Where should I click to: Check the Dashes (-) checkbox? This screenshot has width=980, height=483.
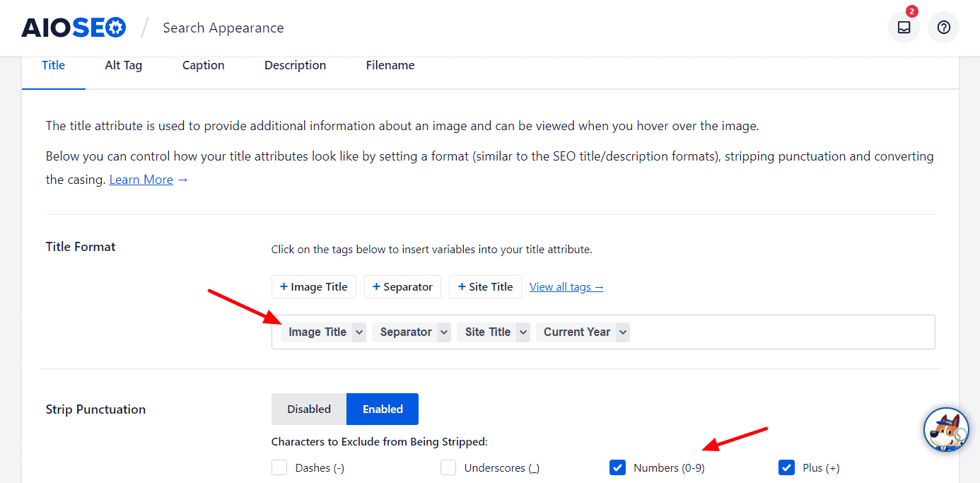pos(279,467)
